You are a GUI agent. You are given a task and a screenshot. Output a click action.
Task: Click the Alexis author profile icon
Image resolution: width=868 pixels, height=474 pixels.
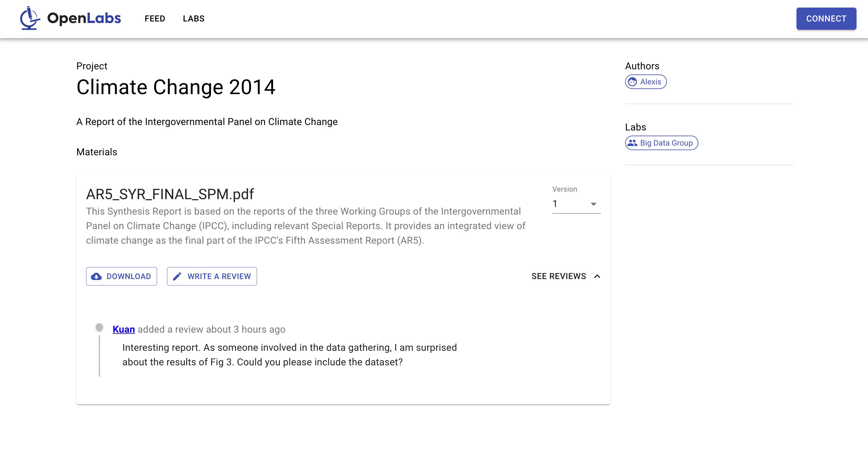[633, 82]
